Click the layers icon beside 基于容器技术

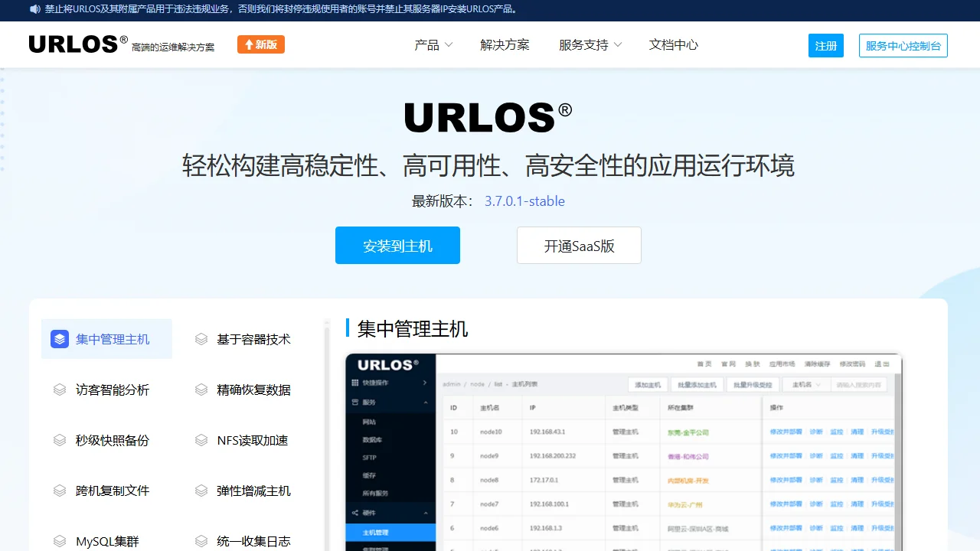tap(201, 339)
